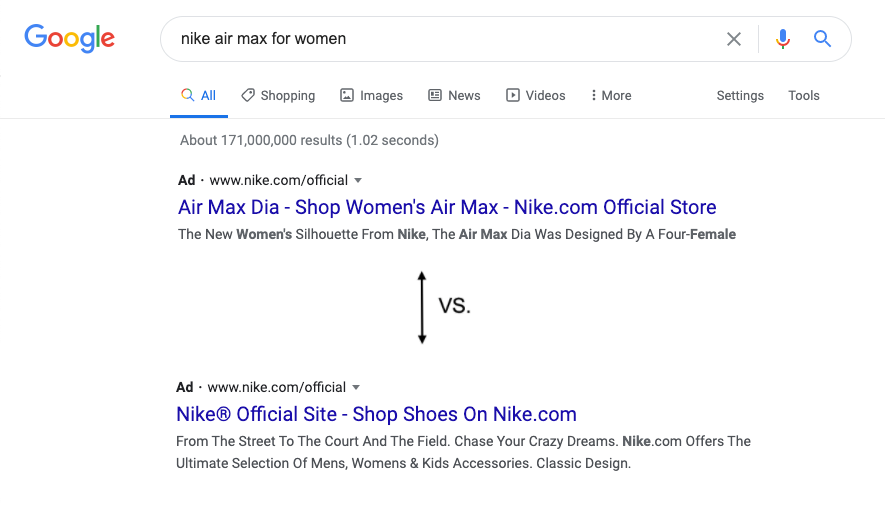885x505 pixels.
Task: Expand the first ad's URL dropdown arrow
Action: [x=358, y=181]
